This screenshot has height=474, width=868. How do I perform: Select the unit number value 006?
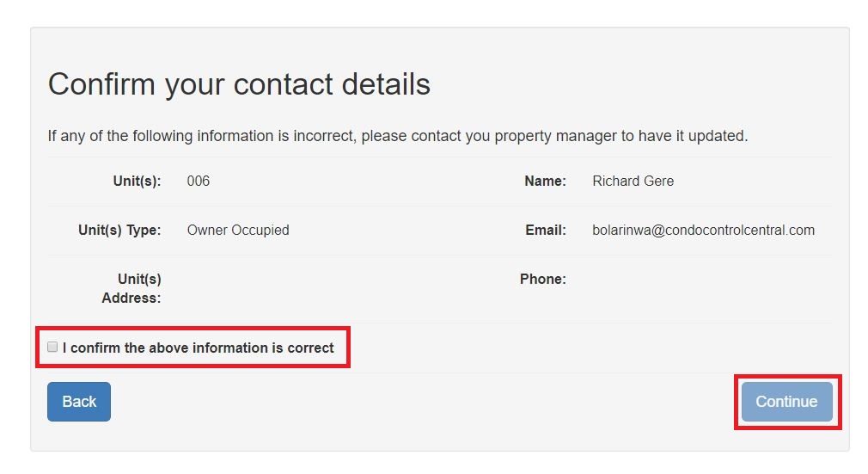coord(199,182)
